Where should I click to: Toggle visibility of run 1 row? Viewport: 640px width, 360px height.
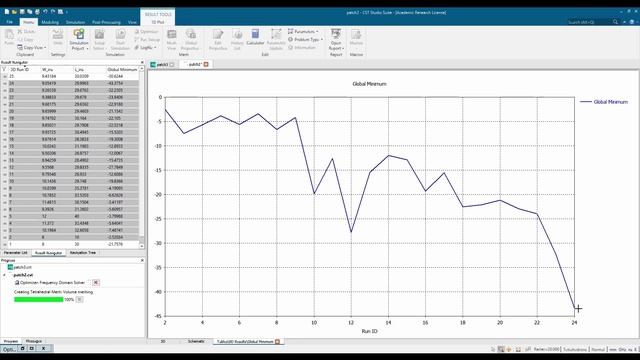(4, 244)
